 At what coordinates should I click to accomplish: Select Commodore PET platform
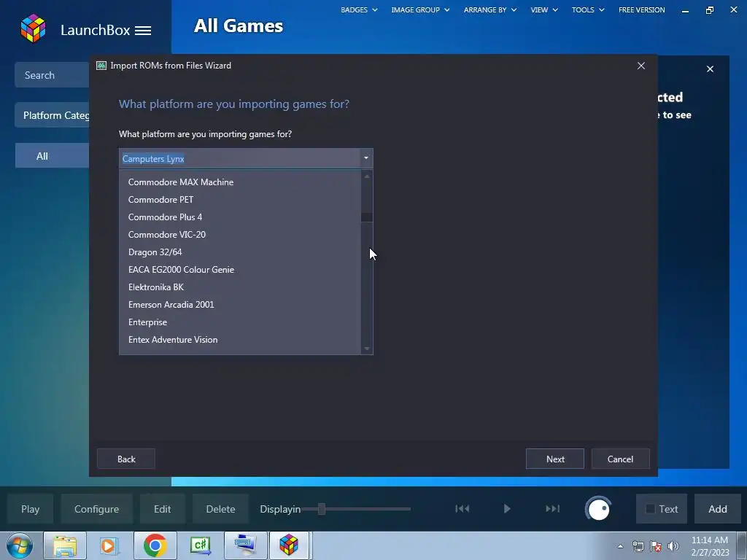click(240, 200)
